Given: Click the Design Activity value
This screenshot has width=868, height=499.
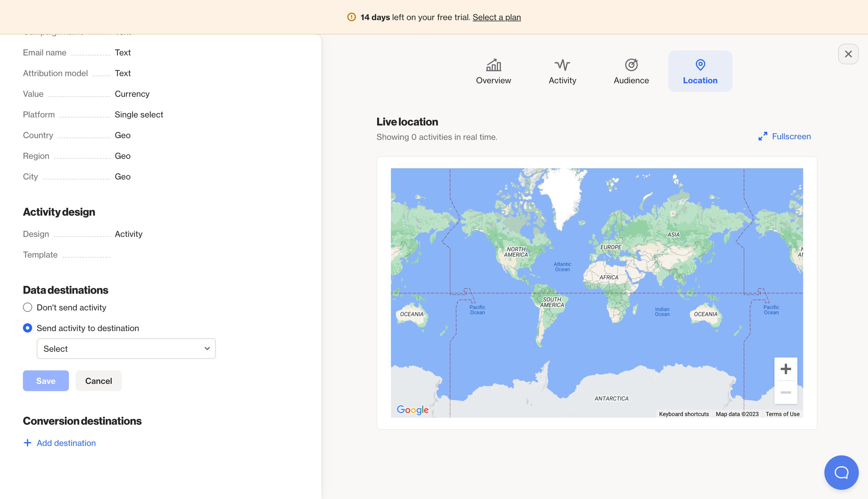Looking at the screenshot, I should tap(128, 234).
